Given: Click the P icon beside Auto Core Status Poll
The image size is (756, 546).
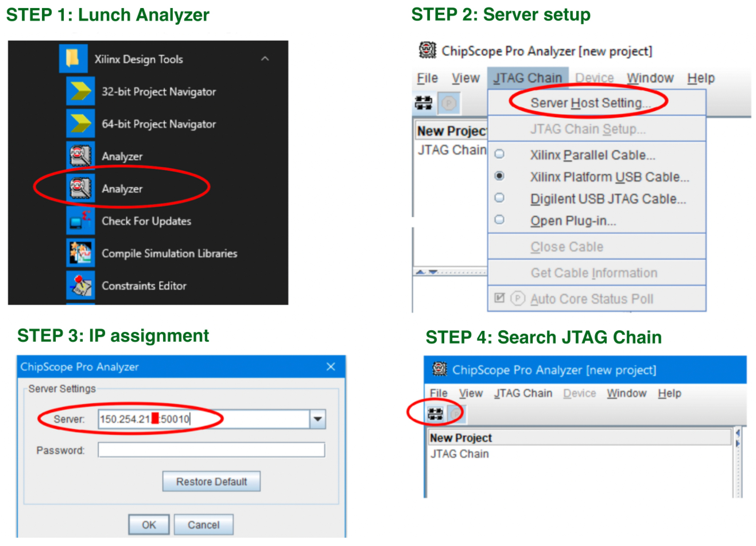Looking at the screenshot, I should coord(518,299).
